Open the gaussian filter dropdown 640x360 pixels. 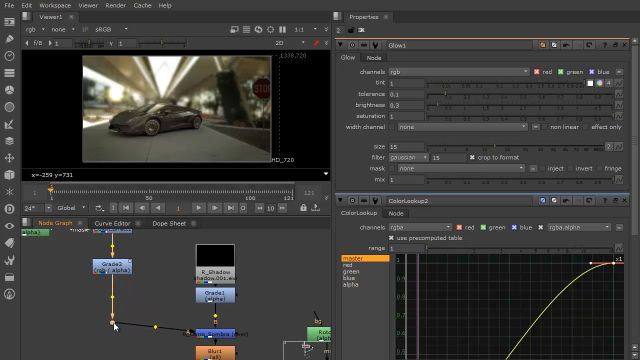pos(408,157)
